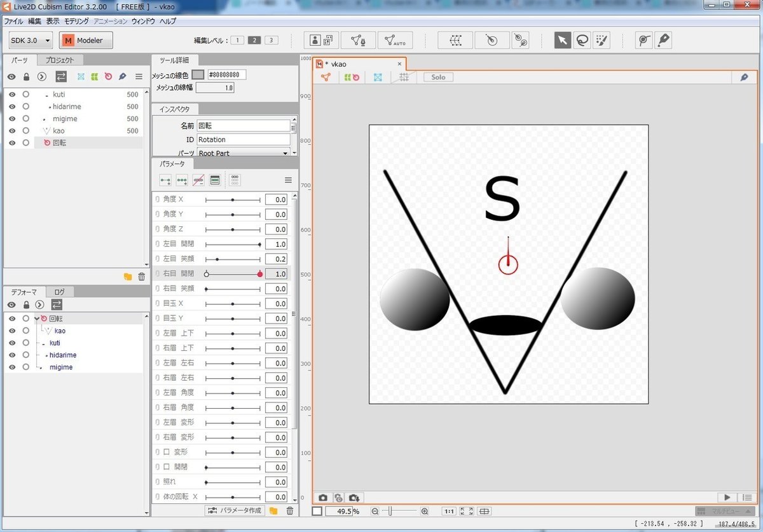
Task: Click the zoom out magnifier icon
Action: point(375,511)
